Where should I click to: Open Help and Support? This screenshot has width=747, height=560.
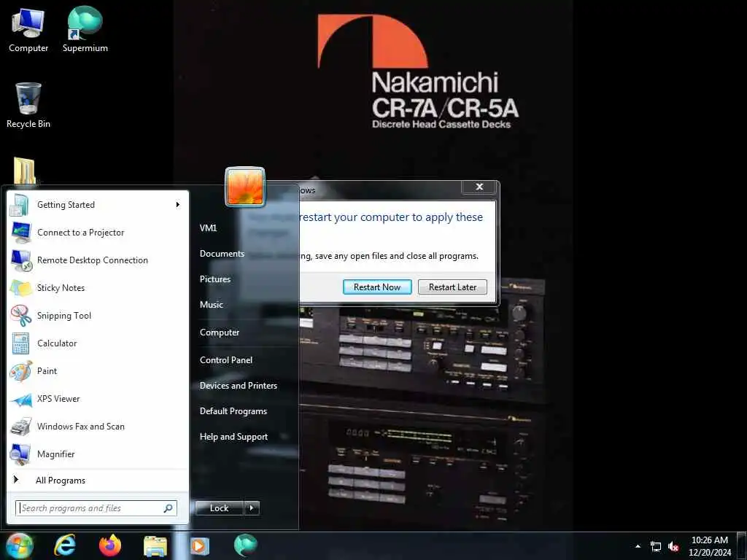233,437
